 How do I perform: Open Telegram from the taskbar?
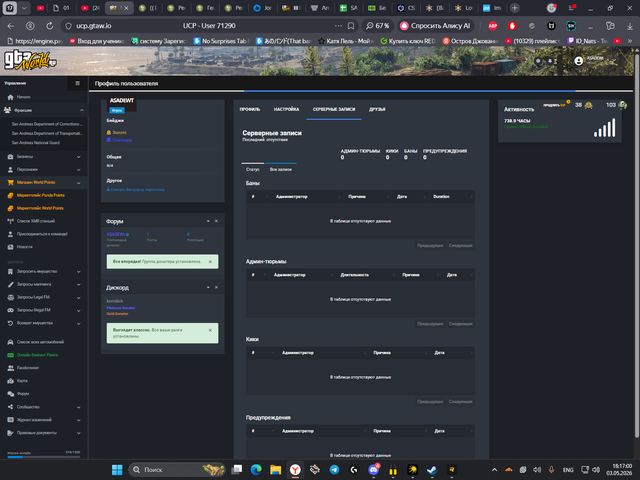334,470
